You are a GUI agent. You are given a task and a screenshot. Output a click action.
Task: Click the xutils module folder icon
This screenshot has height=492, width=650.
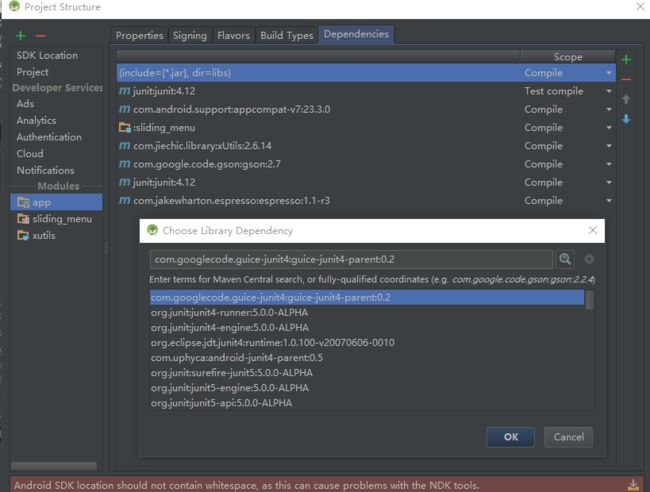pos(23,235)
